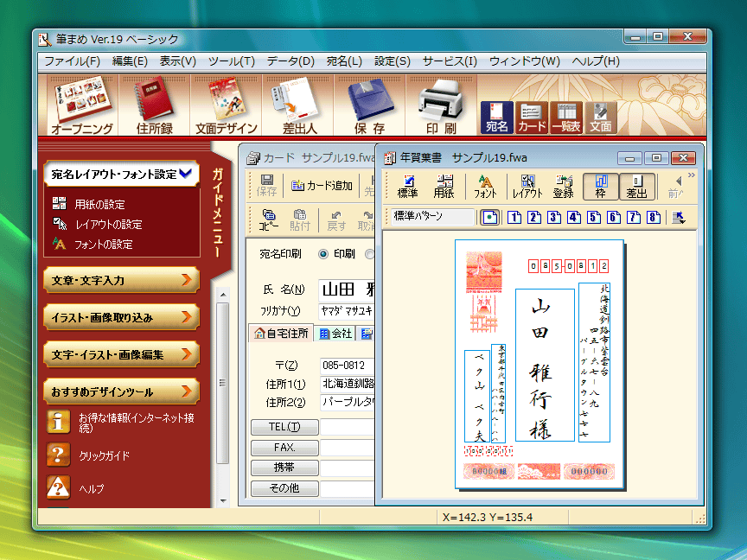
Task: Open the オープニング screen from the main toolbar
Action: pos(82,105)
